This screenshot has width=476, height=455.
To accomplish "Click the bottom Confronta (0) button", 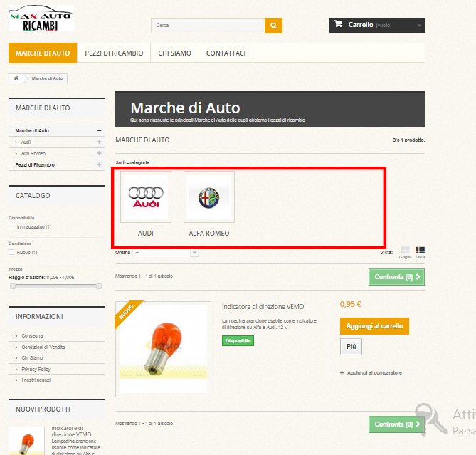I will (396, 424).
